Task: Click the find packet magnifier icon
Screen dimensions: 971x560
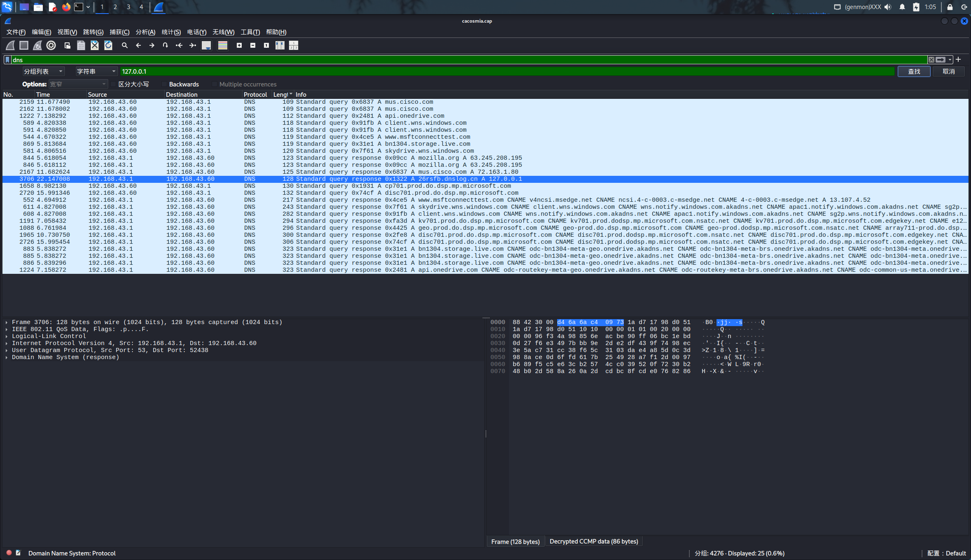Action: (124, 45)
